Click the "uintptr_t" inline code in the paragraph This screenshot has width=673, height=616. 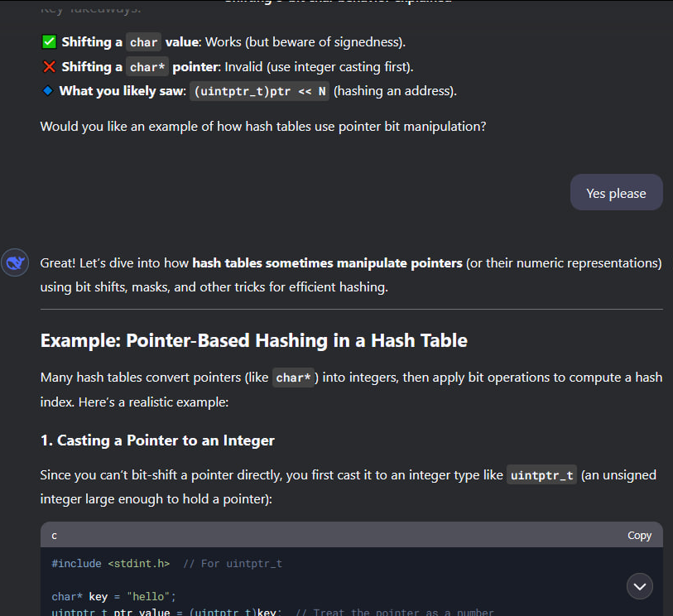click(542, 476)
